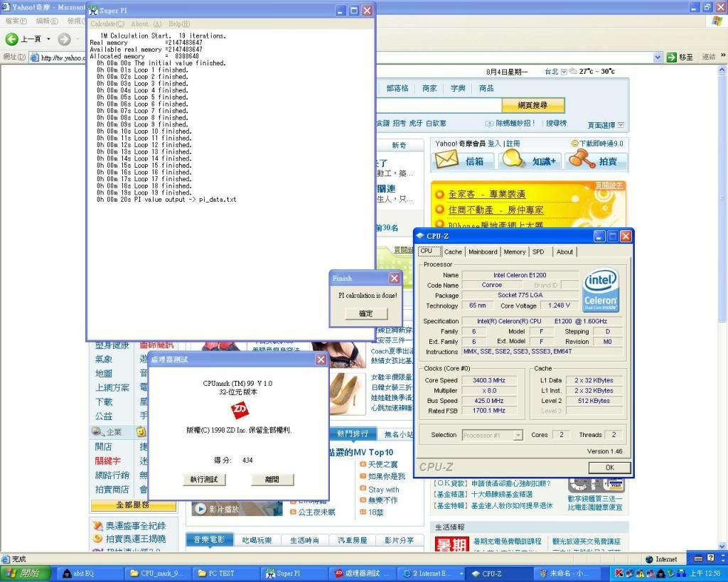The height and width of the screenshot is (582, 728).
Task: Click the weather cloud icon
Action: coord(573,71)
